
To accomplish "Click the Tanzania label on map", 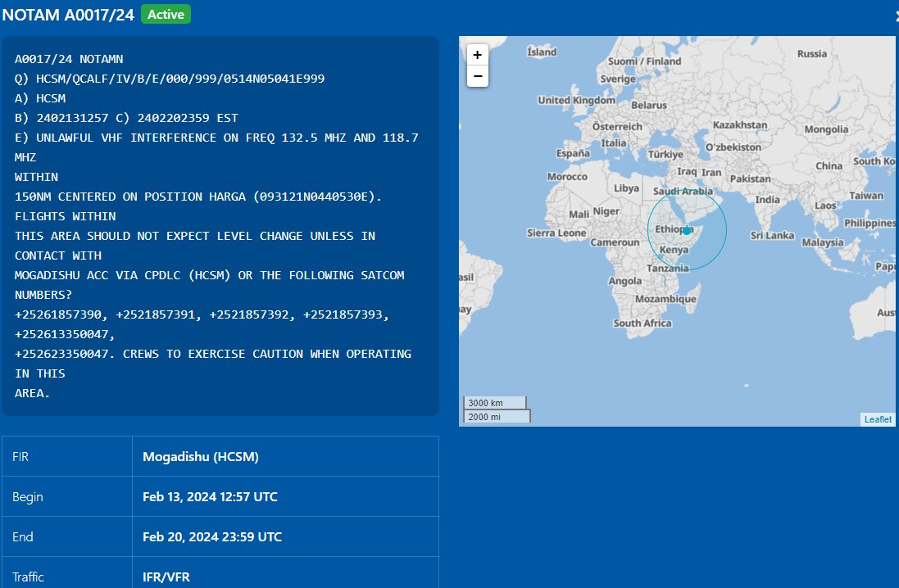I will [667, 269].
